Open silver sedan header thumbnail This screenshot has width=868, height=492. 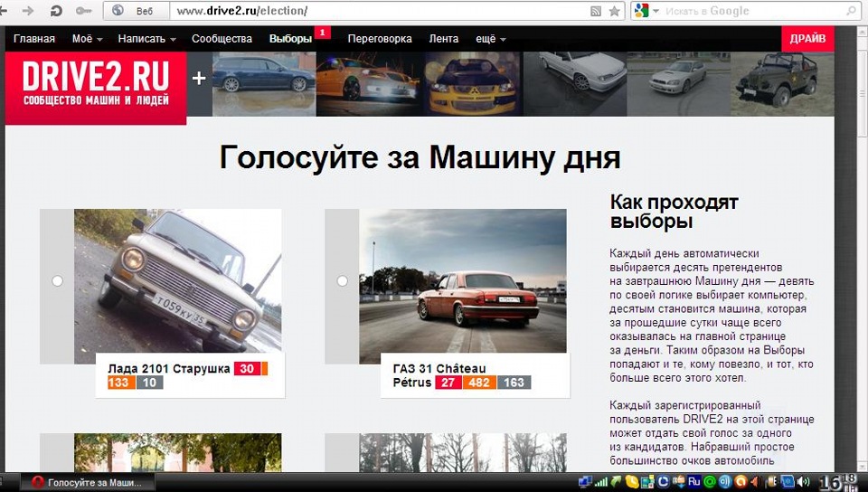coord(679,84)
